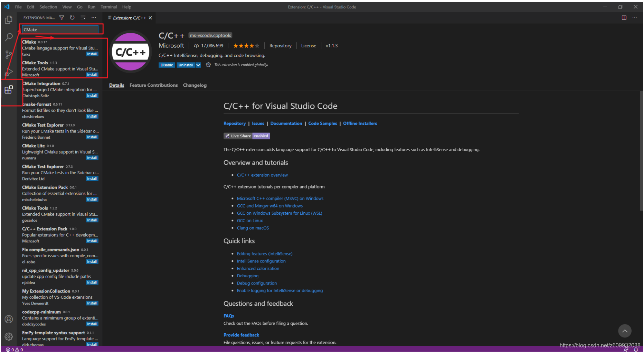Open the Clang on macOS link
Viewport: 644px width, 352px height.
(x=253, y=228)
